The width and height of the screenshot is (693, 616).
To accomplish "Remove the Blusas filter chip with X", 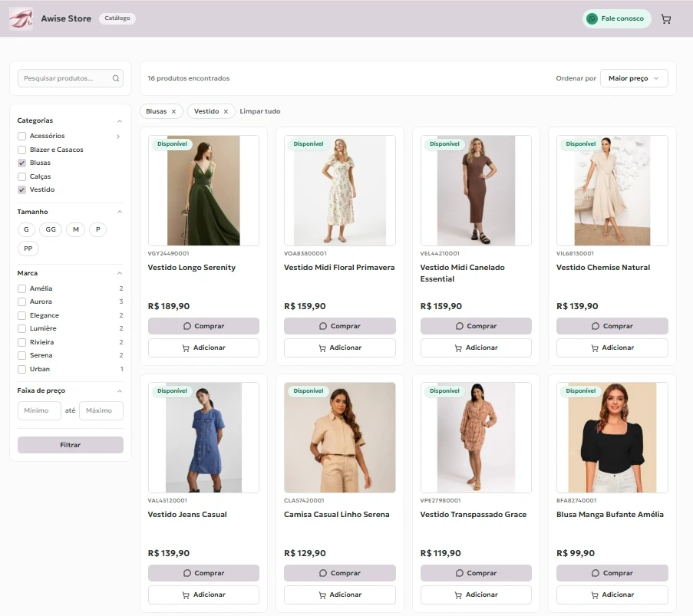I will 173,111.
